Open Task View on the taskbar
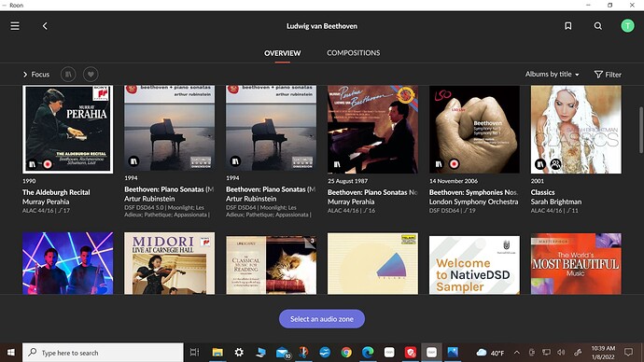 [x=194, y=352]
